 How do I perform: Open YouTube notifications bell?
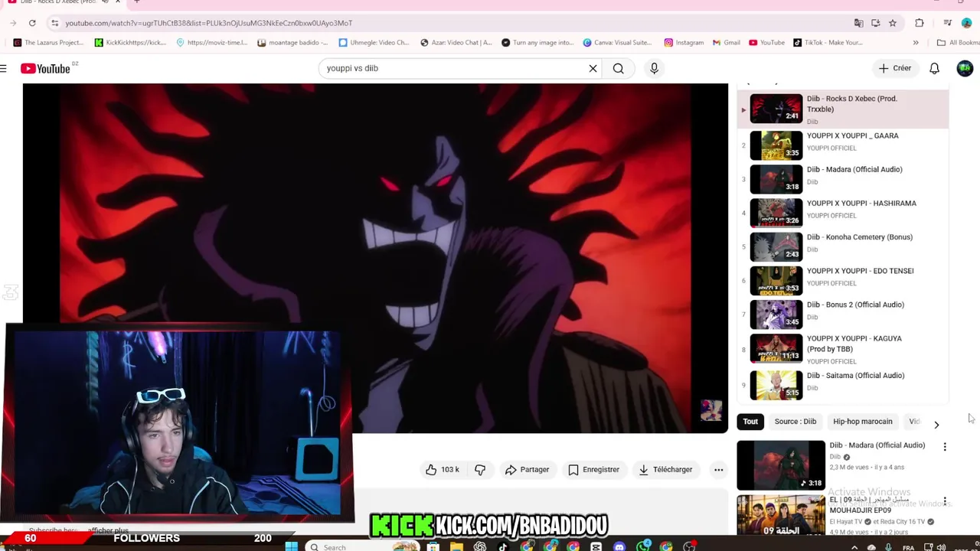pos(934,68)
